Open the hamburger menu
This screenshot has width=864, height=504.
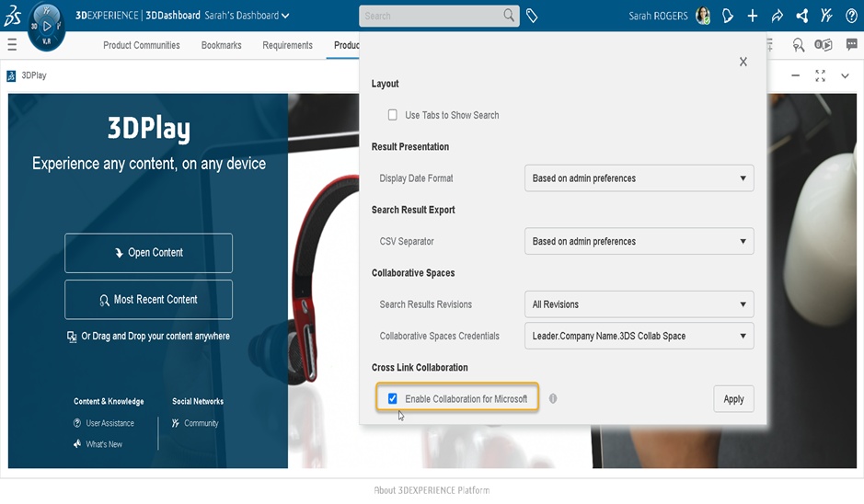point(12,45)
